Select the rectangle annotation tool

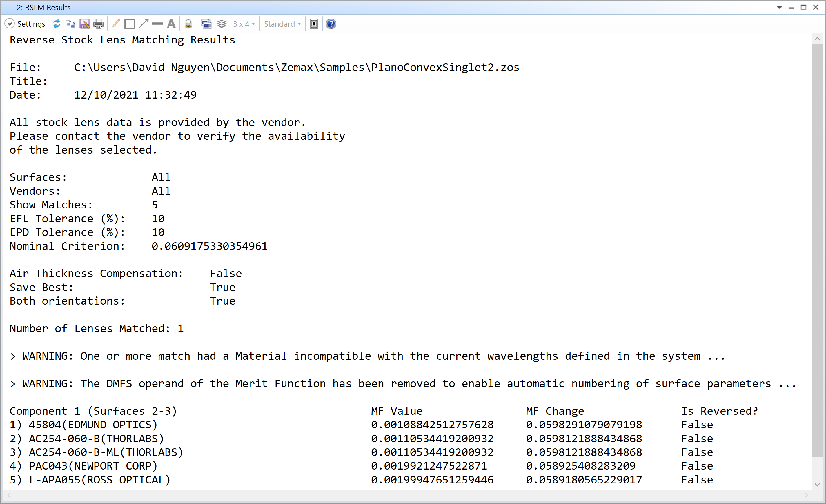pyautogui.click(x=129, y=24)
